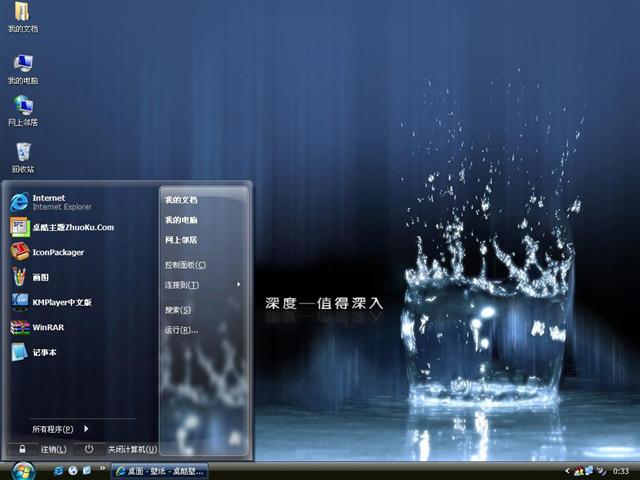Select the 网上邻居 desktop icon
Image resolution: width=640 pixels, height=480 pixels.
(22, 110)
